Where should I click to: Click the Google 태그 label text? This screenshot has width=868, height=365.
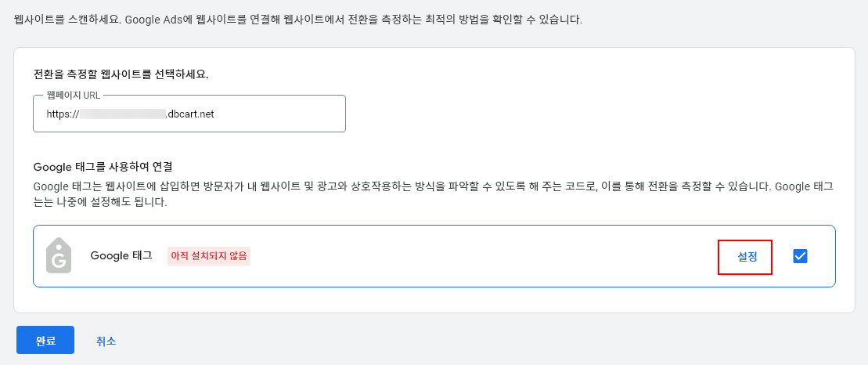click(121, 256)
